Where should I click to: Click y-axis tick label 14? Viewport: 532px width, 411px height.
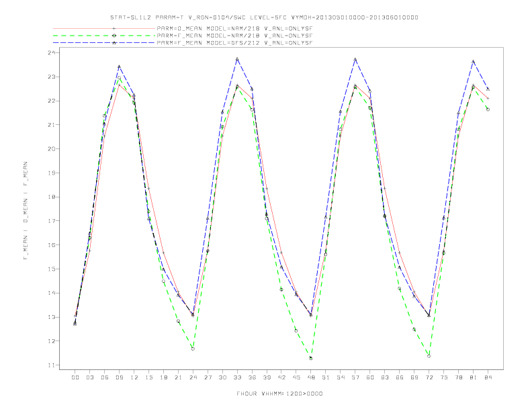coord(51,293)
